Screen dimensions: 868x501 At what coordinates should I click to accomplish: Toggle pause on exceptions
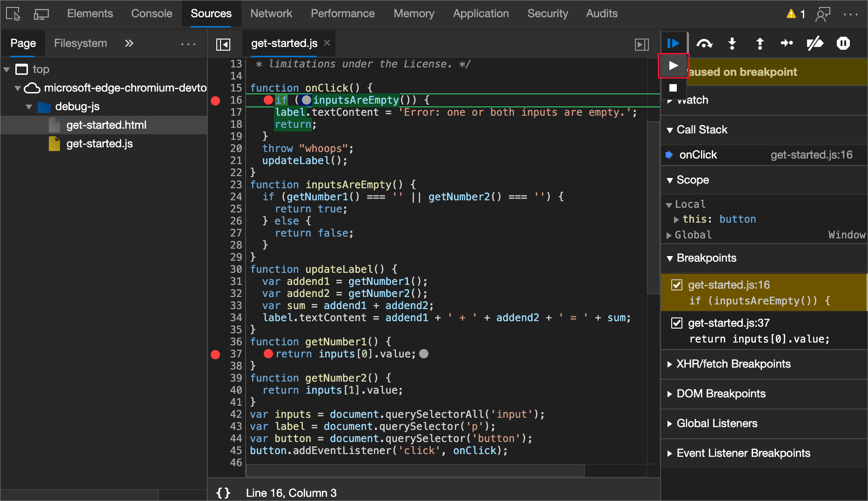[x=843, y=43]
